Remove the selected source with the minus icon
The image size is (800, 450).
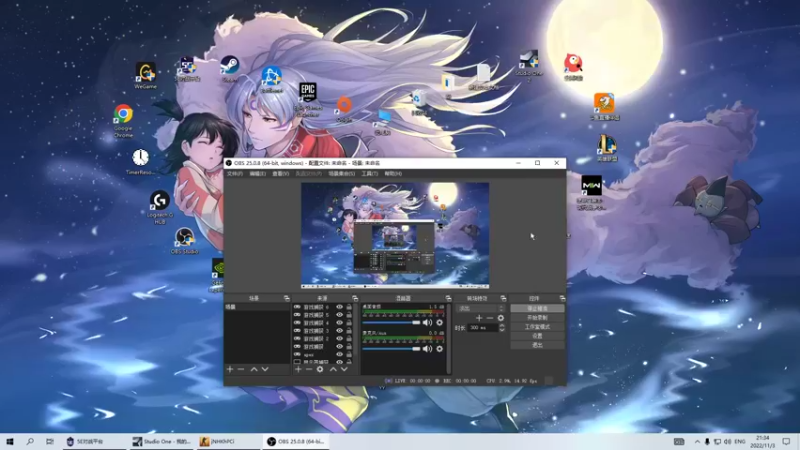pos(309,369)
